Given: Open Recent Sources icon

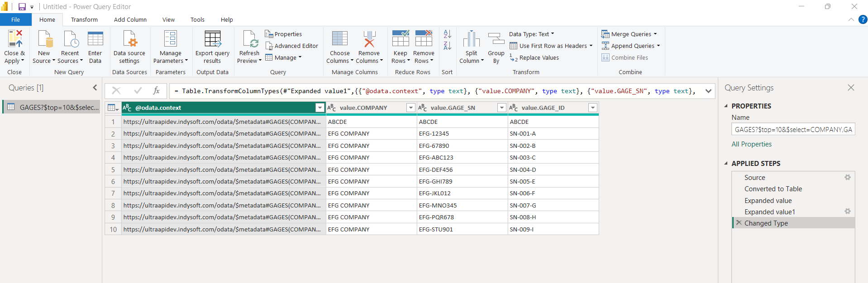Looking at the screenshot, I should coord(70,39).
